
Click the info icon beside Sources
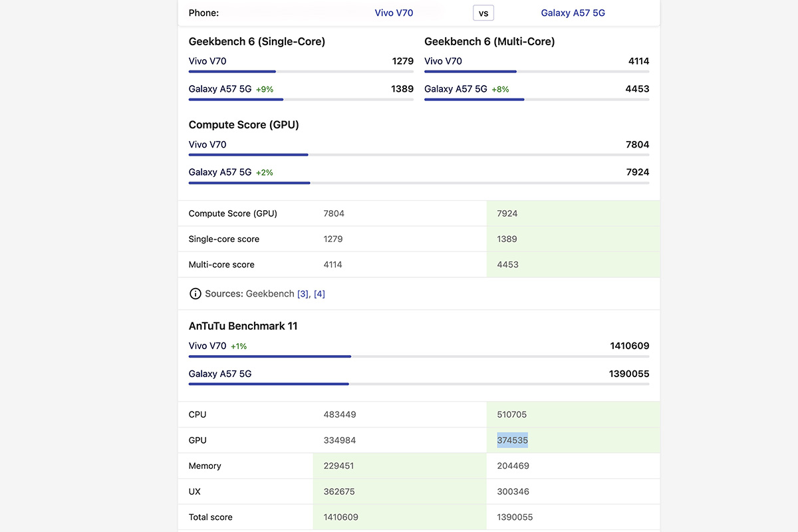point(195,293)
